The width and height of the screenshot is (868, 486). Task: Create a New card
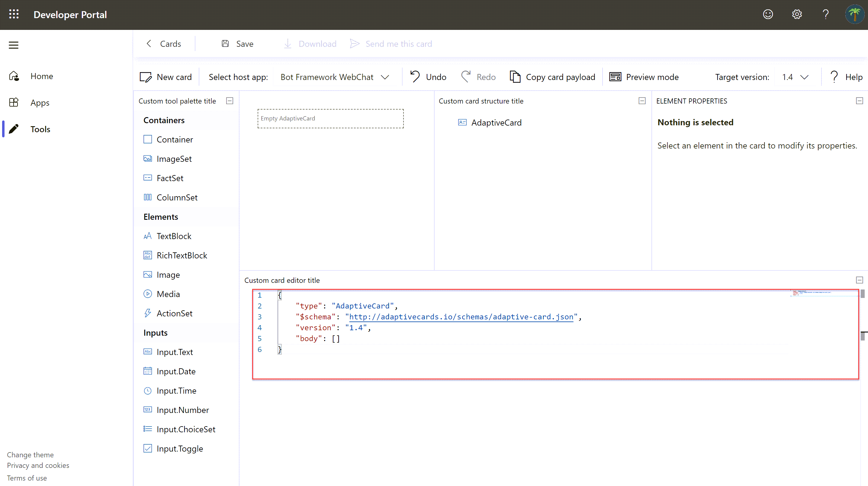tap(166, 77)
